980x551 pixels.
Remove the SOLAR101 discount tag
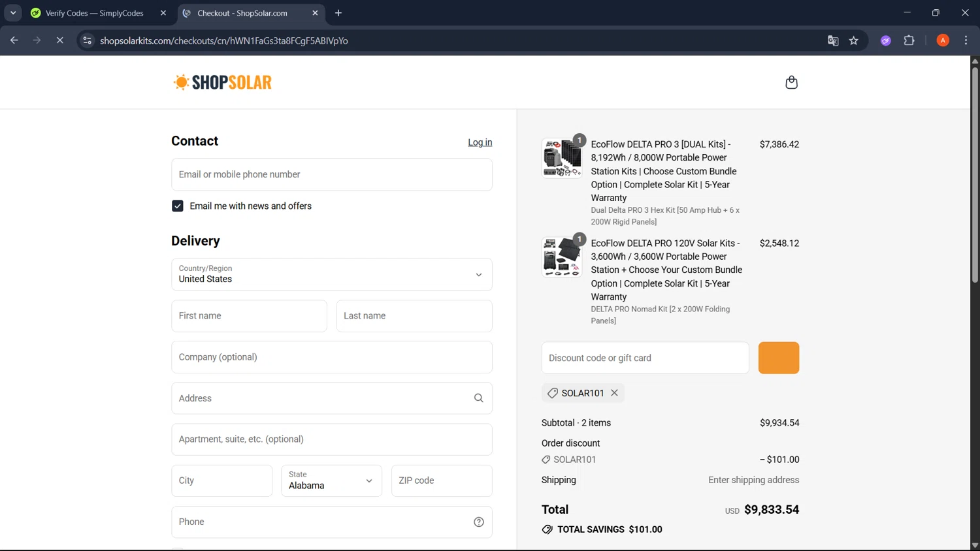coord(614,393)
